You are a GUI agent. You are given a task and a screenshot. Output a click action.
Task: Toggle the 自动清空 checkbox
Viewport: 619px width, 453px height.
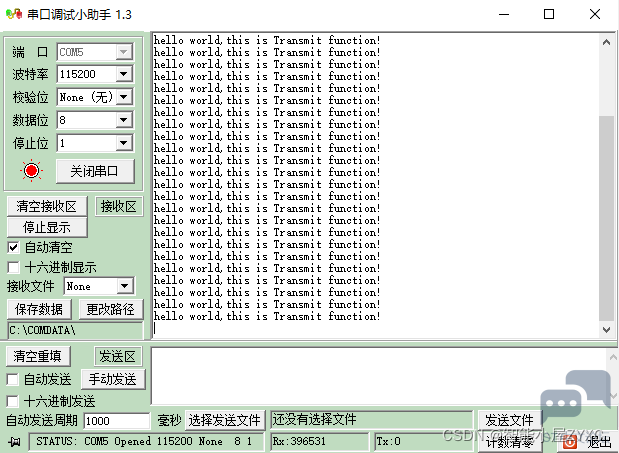(x=13, y=248)
